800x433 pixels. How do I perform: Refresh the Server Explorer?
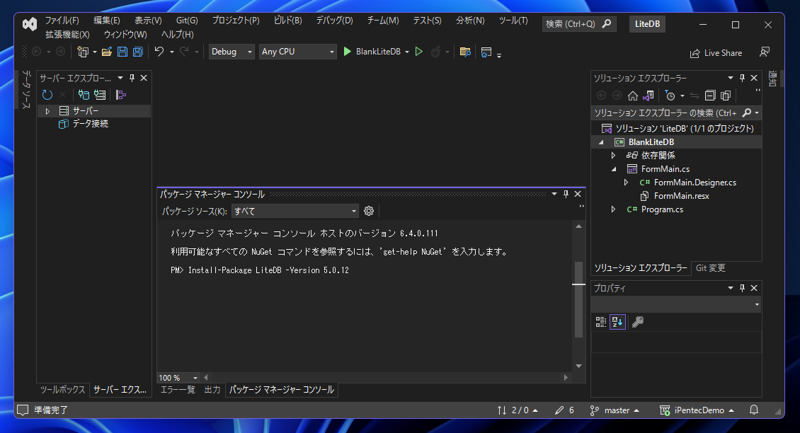tap(47, 95)
